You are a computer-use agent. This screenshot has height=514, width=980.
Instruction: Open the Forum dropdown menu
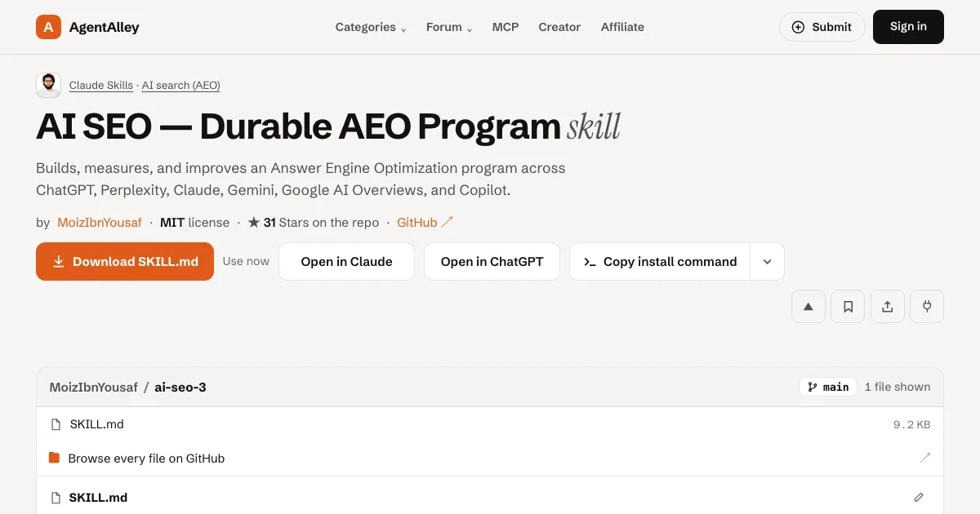click(x=449, y=27)
